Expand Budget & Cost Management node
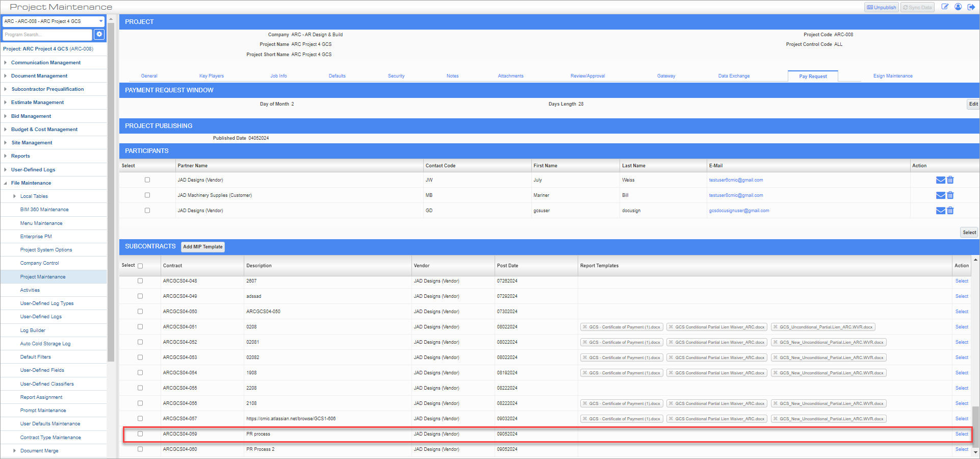Screen dimensions: 980x459 [5, 130]
